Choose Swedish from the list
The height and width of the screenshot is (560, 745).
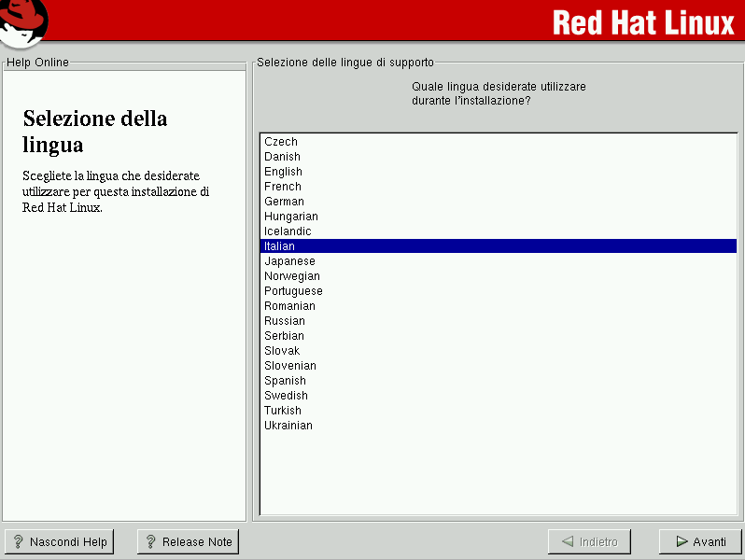click(x=286, y=396)
